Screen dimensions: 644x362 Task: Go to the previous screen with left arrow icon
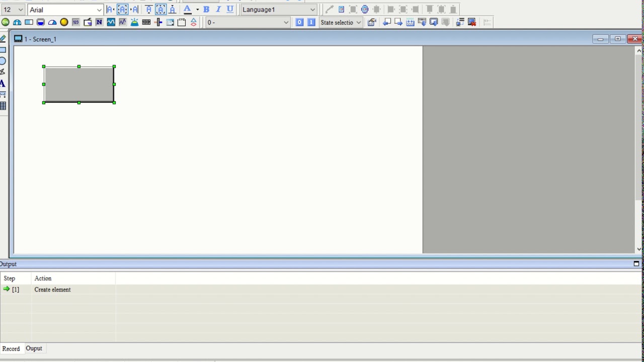(387, 22)
